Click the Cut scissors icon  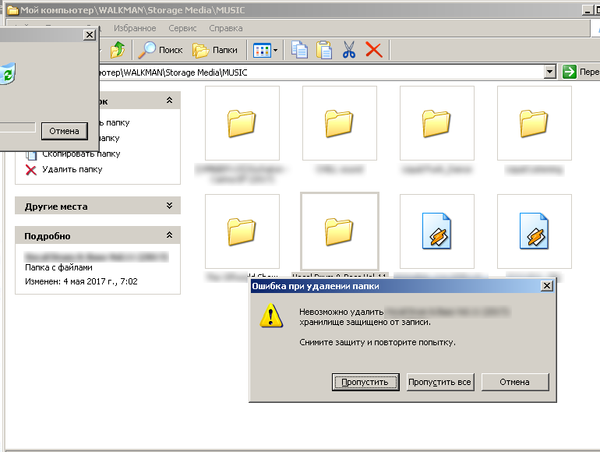349,49
